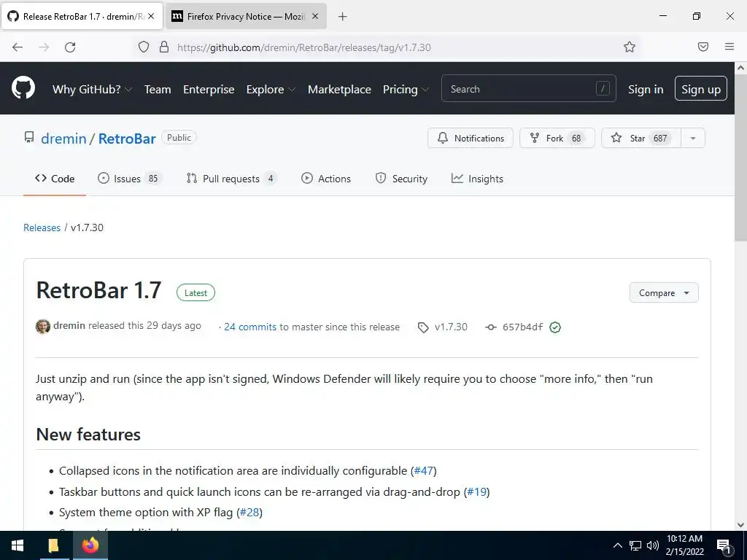Click the page vertical scrollbar thumb
Image resolution: width=747 pixels, height=560 pixels.
pyautogui.click(x=741, y=157)
